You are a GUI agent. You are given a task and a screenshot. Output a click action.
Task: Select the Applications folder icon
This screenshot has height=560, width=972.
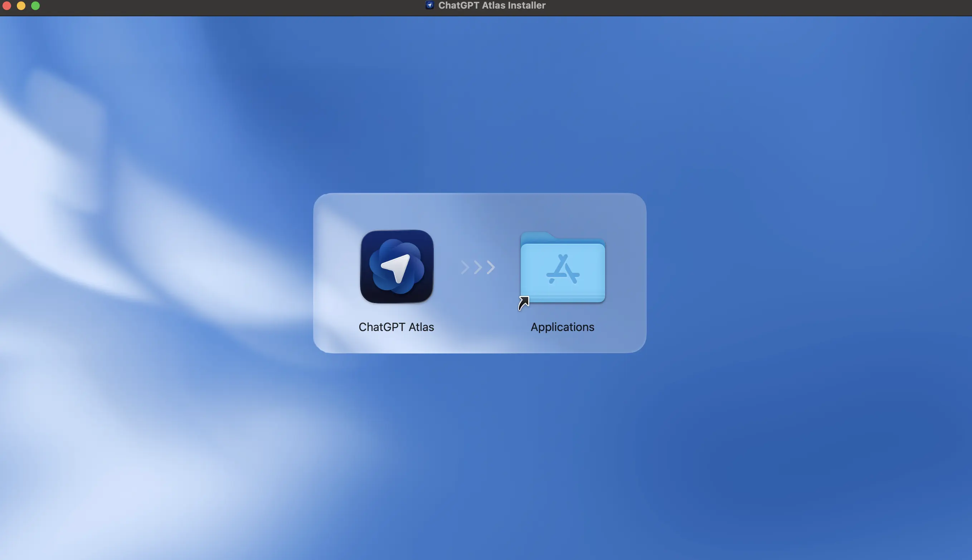pyautogui.click(x=562, y=269)
